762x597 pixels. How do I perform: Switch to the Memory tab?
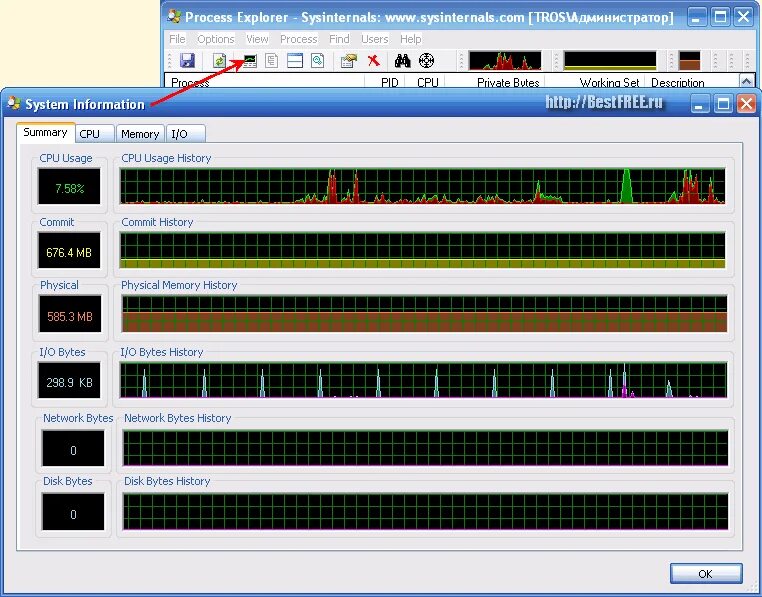140,134
